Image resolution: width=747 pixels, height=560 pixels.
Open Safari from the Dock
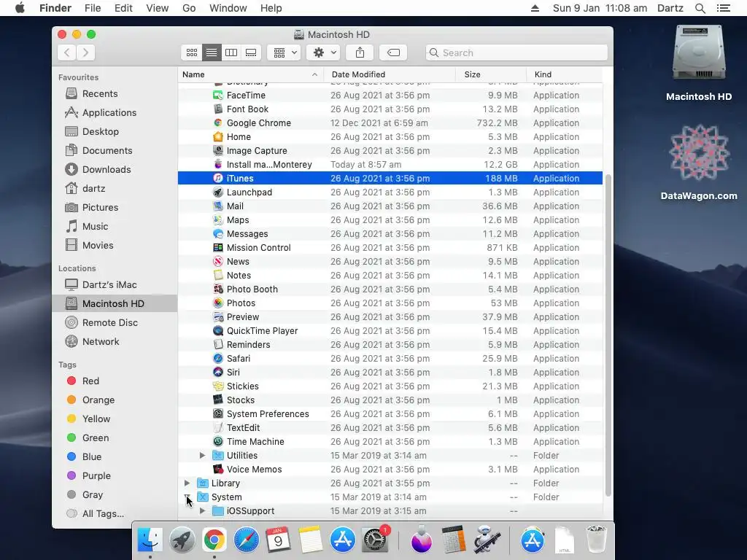pyautogui.click(x=247, y=540)
